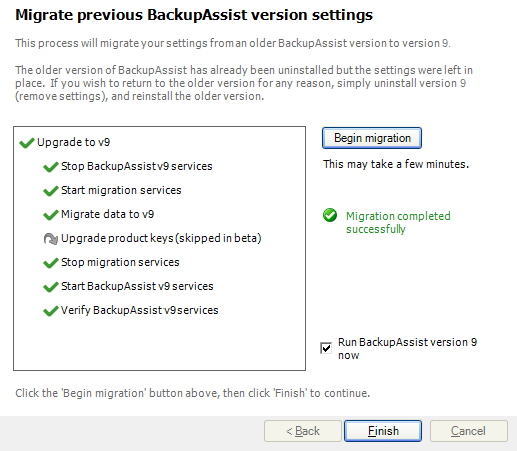The height and width of the screenshot is (451, 517).
Task: Click the checkmark beside Migrate data to v9
Action: click(x=51, y=215)
